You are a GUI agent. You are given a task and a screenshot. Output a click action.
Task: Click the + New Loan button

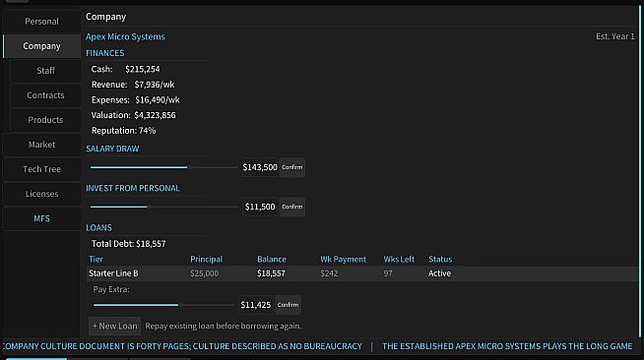(x=114, y=326)
